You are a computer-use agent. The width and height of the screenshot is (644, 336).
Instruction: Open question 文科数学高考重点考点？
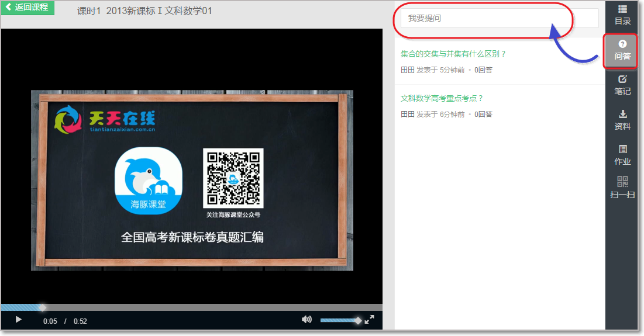pos(442,98)
